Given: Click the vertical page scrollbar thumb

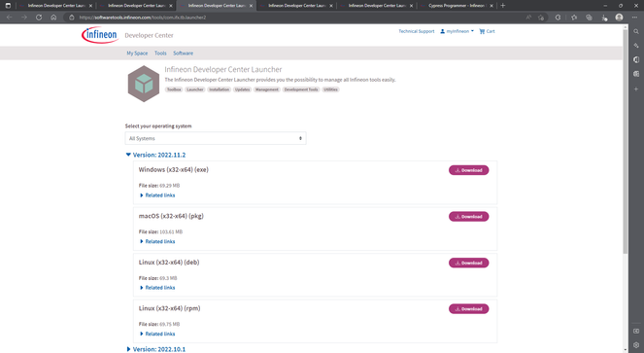Looking at the screenshot, I should pyautogui.click(x=626, y=142).
